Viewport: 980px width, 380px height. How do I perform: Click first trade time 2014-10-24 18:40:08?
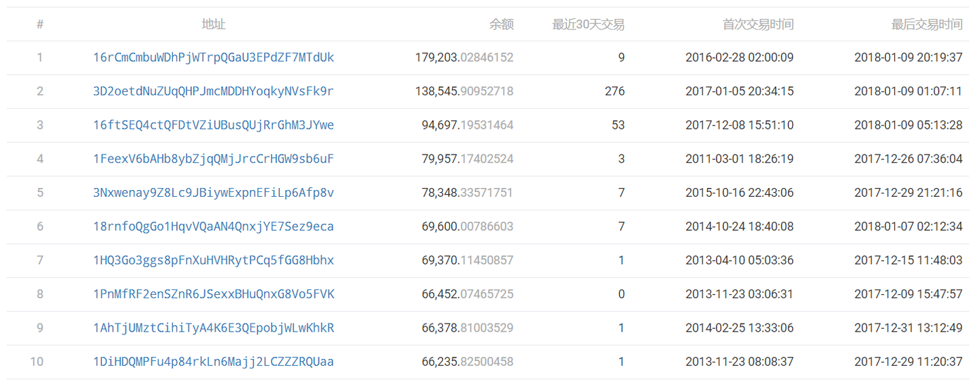pyautogui.click(x=739, y=227)
